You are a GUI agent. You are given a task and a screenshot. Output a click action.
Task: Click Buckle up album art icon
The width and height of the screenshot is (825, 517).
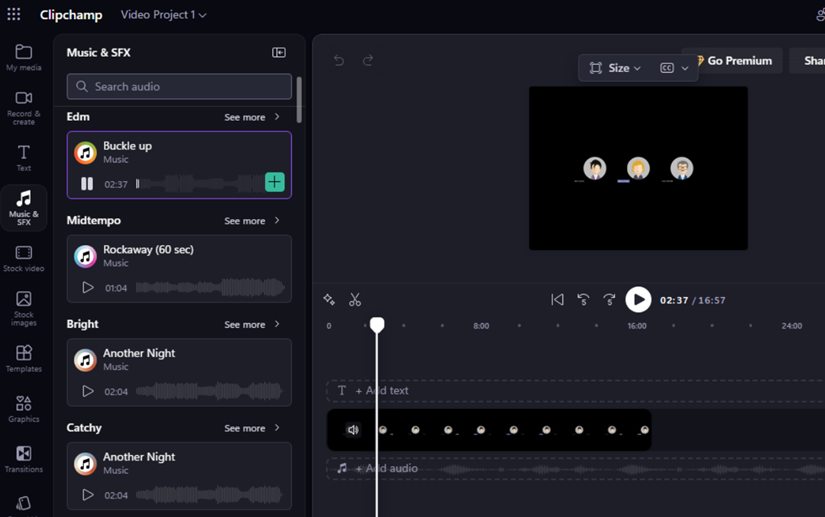pyautogui.click(x=85, y=153)
